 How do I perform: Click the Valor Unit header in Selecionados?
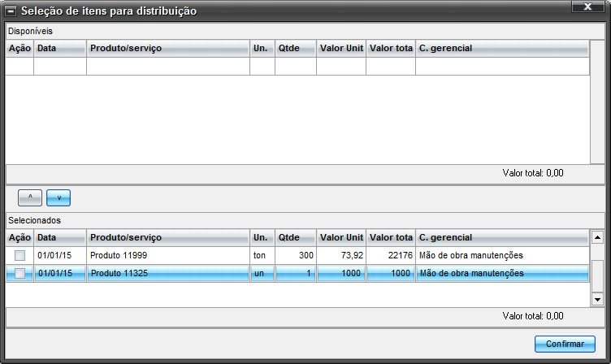341,237
